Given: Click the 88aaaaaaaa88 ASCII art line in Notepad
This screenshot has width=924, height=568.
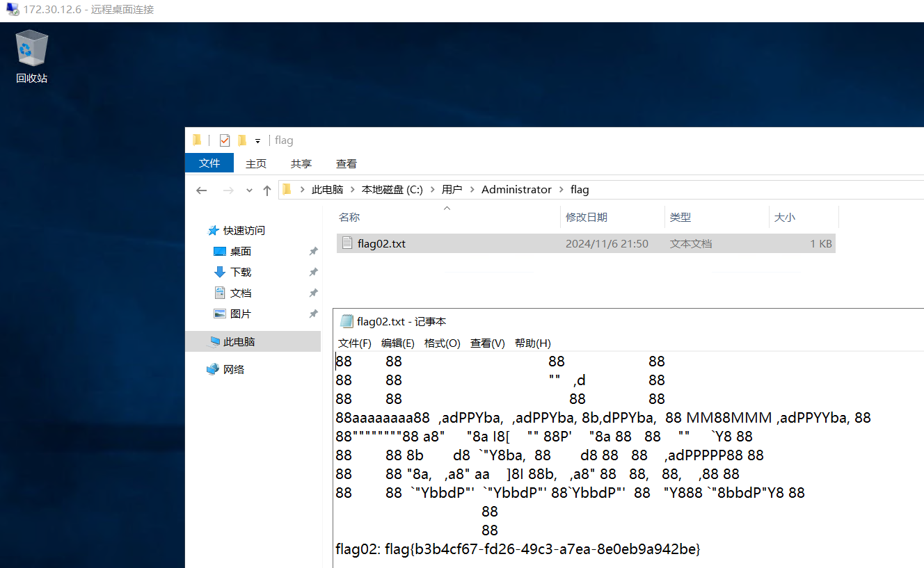Looking at the screenshot, I should tap(603, 418).
